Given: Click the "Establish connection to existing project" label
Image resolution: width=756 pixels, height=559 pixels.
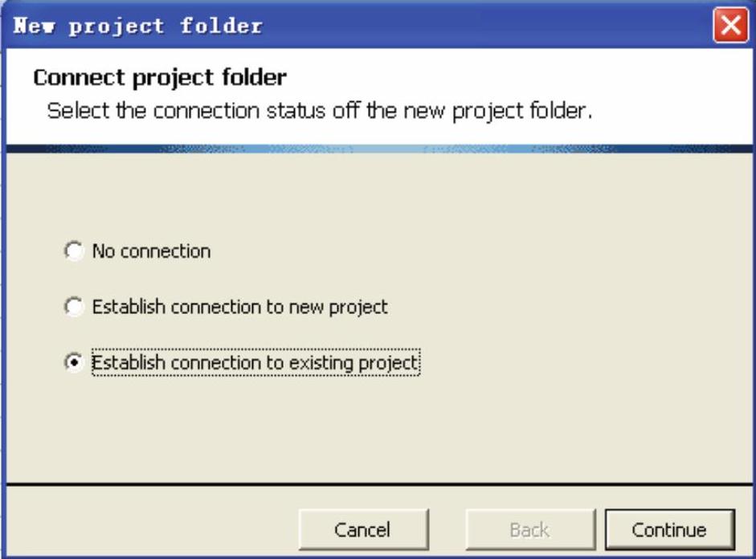Looking at the screenshot, I should (x=255, y=363).
